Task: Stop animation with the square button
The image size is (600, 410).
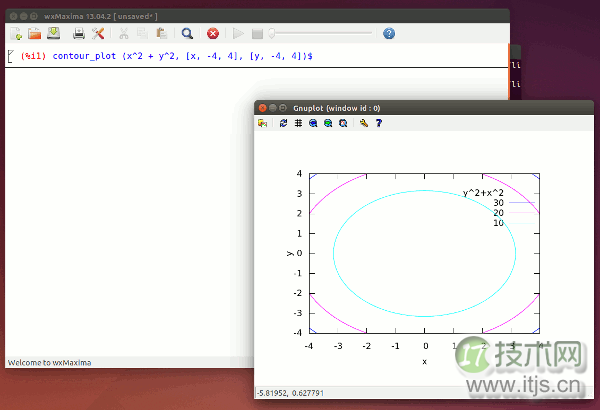Action: pos(257,34)
